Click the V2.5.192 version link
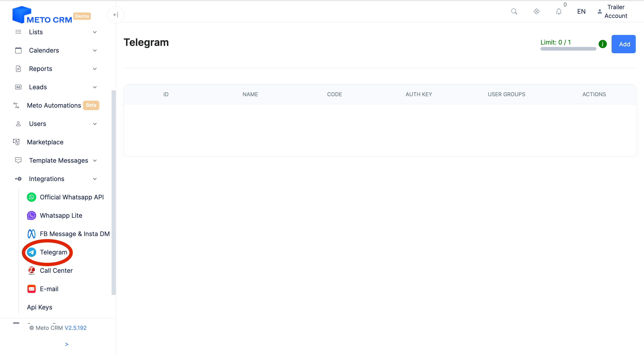644x354 pixels. tap(76, 328)
